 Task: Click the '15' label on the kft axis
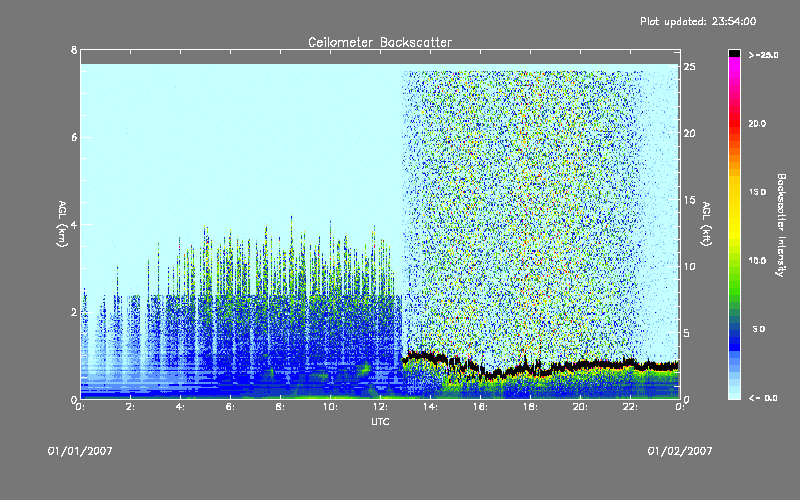click(x=690, y=200)
